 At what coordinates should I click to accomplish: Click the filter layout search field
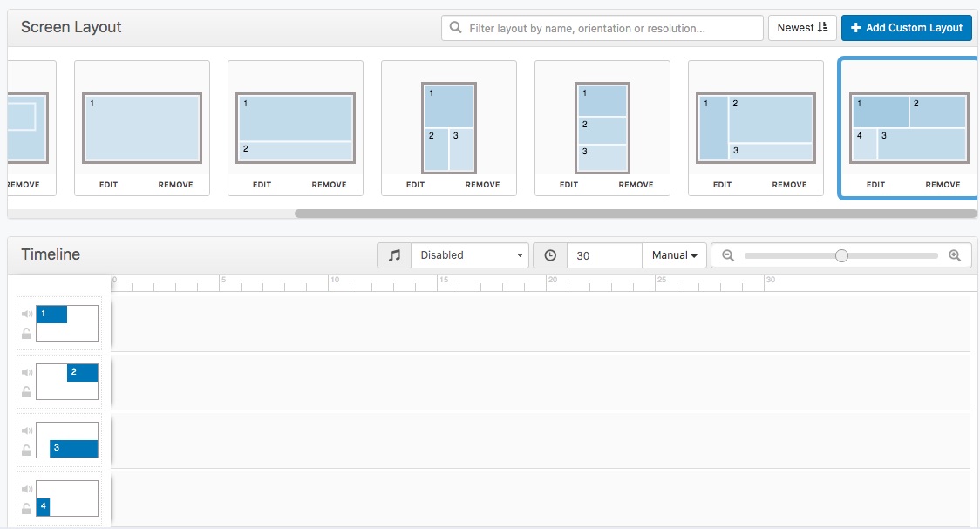click(602, 28)
